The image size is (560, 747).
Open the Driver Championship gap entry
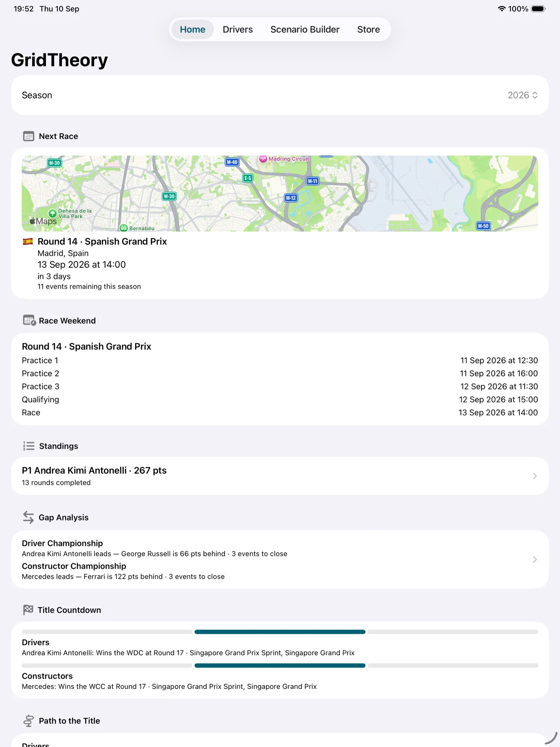coord(154,548)
